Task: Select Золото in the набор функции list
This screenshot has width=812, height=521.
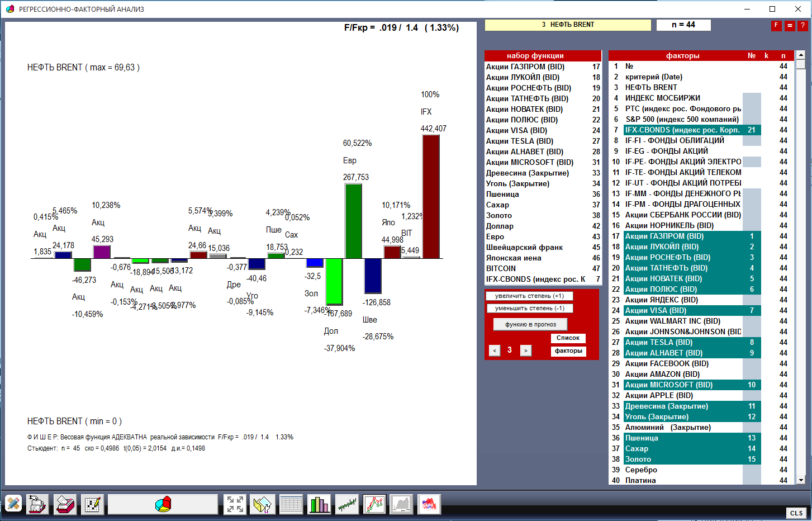Action: tap(499, 216)
